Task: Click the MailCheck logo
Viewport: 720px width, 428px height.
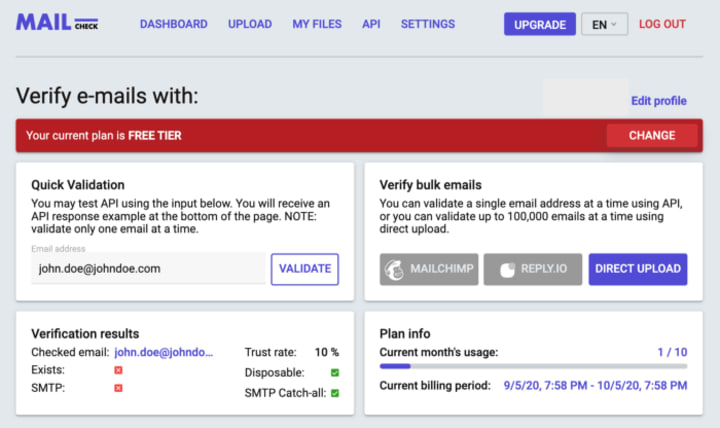Action: coord(57,23)
